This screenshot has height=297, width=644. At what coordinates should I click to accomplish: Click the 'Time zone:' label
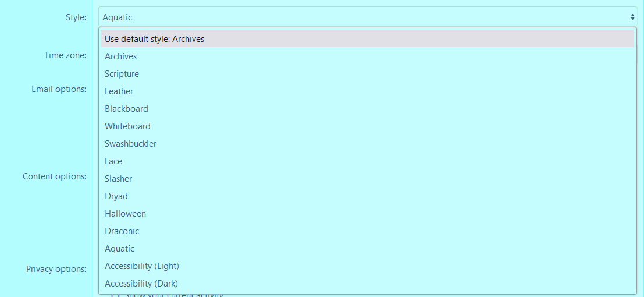pos(65,55)
